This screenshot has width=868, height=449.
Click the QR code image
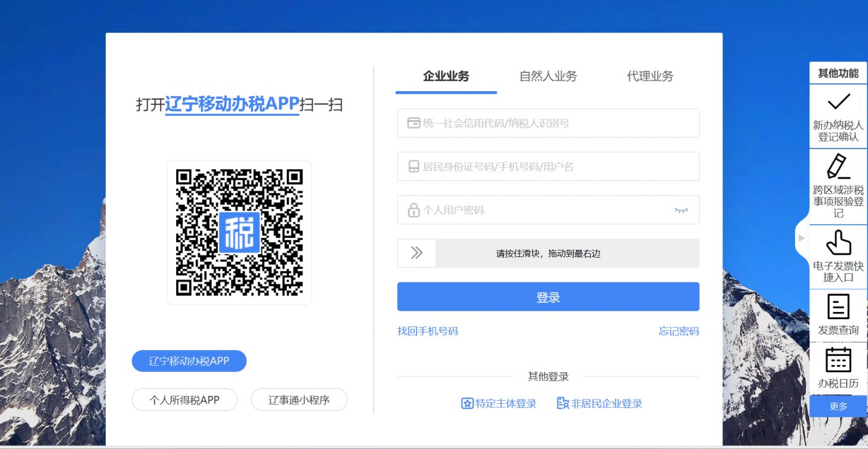tap(239, 232)
